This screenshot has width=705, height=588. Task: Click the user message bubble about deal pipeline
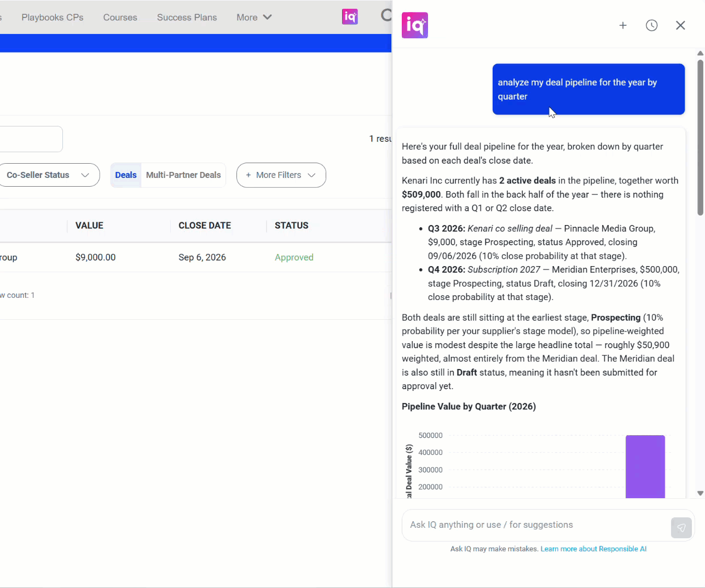pos(588,89)
